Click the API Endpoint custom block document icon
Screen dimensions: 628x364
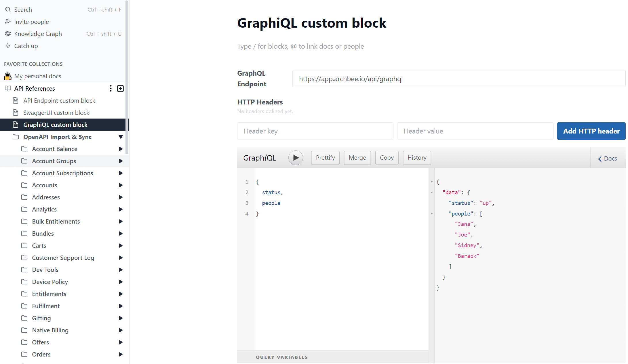point(16,100)
